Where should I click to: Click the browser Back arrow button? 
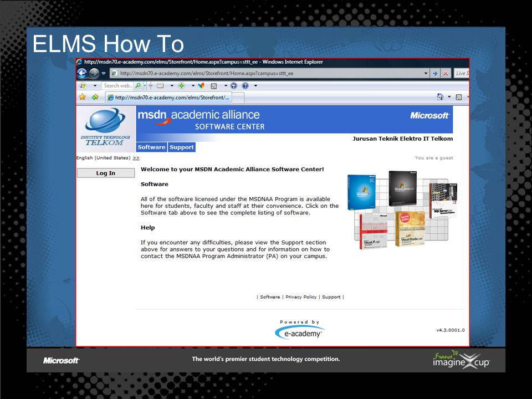pyautogui.click(x=82, y=73)
